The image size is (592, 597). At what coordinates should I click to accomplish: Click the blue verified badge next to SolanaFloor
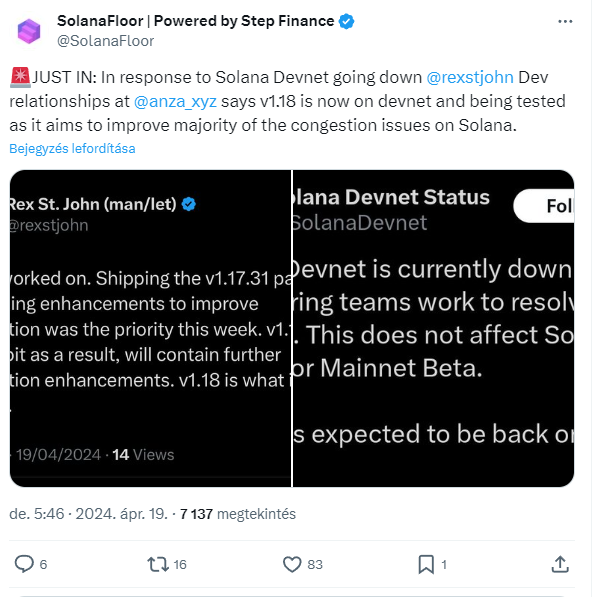[x=346, y=21]
